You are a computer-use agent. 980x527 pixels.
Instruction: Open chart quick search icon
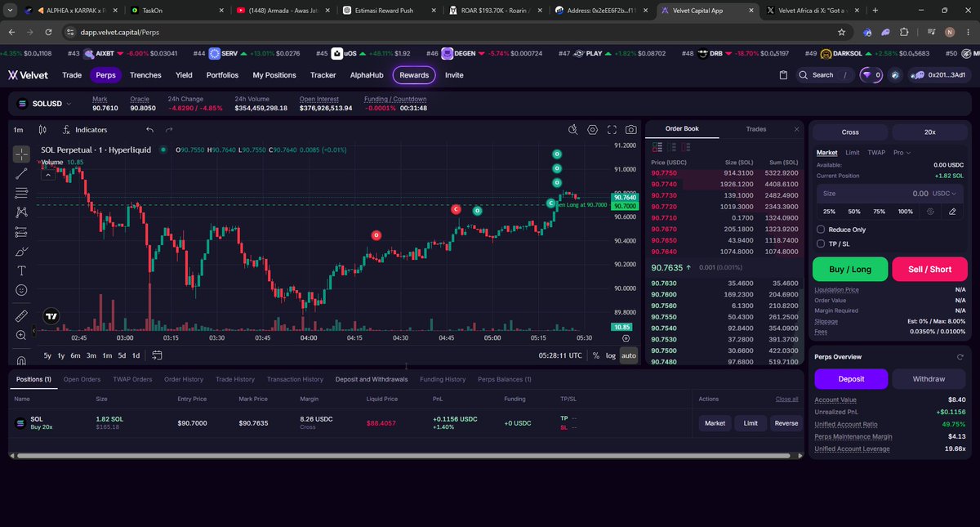(573, 130)
